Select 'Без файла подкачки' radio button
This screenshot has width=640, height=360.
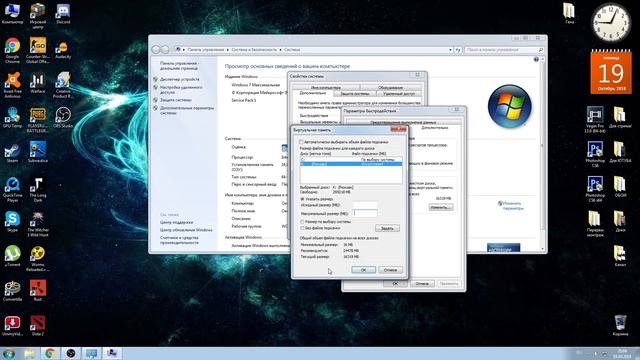coord(302,228)
